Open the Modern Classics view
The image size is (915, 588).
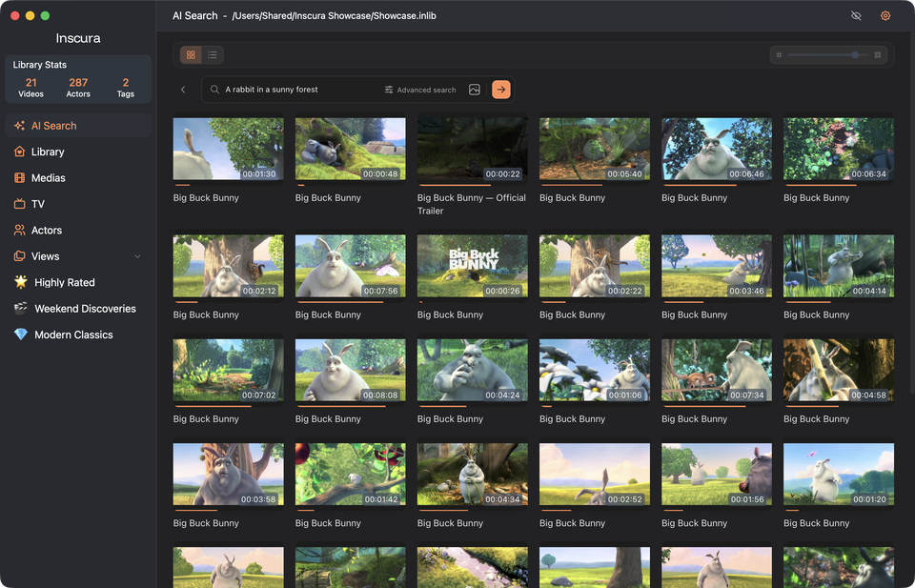pos(78,335)
